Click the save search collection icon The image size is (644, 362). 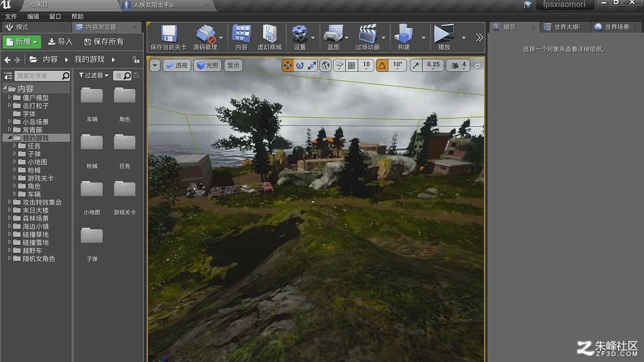[x=137, y=75]
